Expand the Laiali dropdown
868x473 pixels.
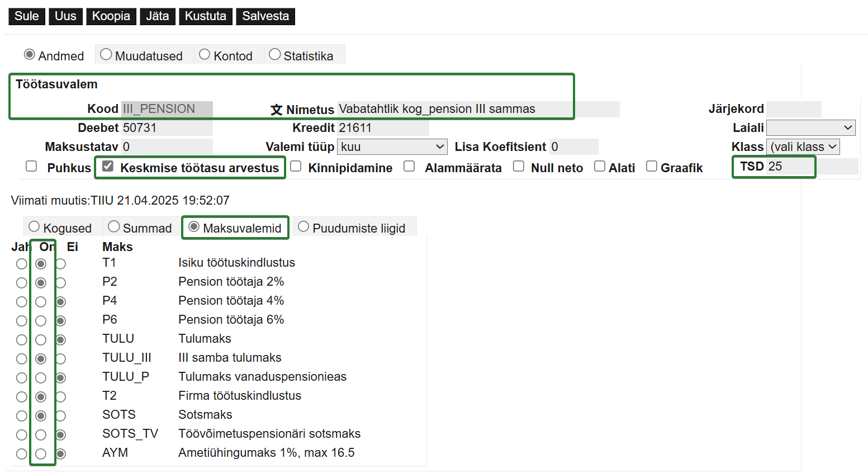click(x=810, y=128)
